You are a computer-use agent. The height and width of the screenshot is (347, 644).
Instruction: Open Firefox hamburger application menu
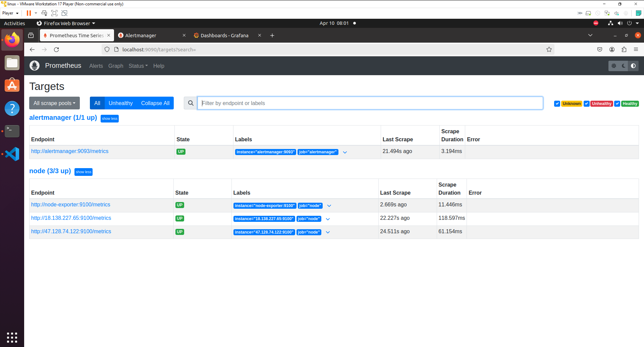(636, 50)
